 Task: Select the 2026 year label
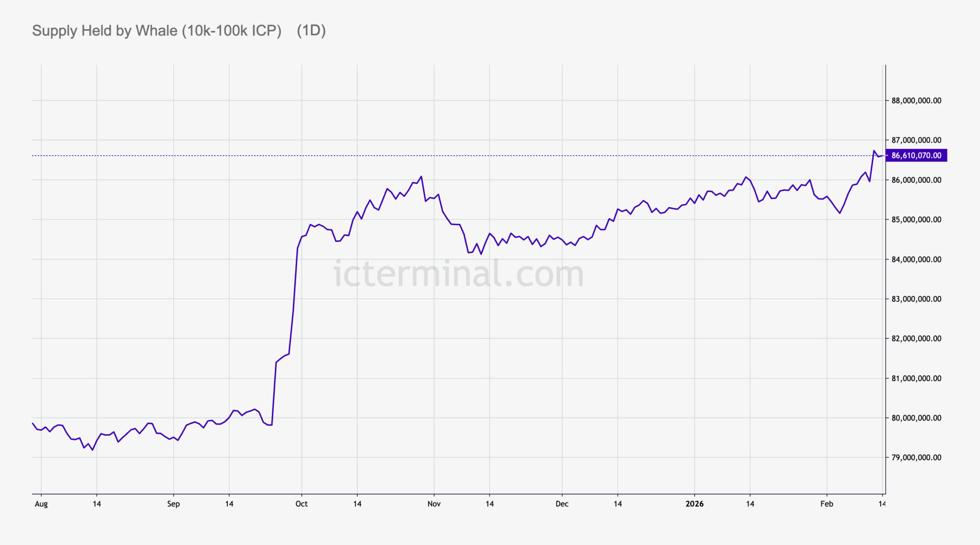694,504
